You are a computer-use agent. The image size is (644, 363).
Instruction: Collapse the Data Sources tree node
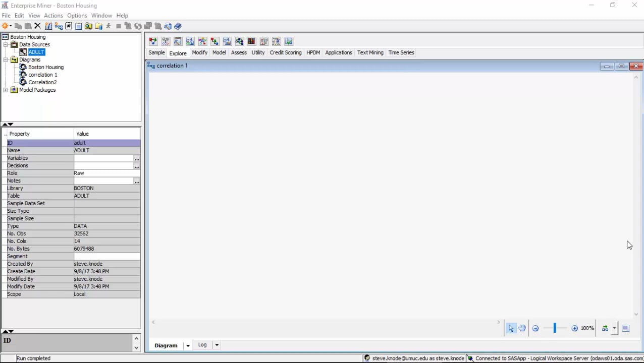[x=6, y=44]
